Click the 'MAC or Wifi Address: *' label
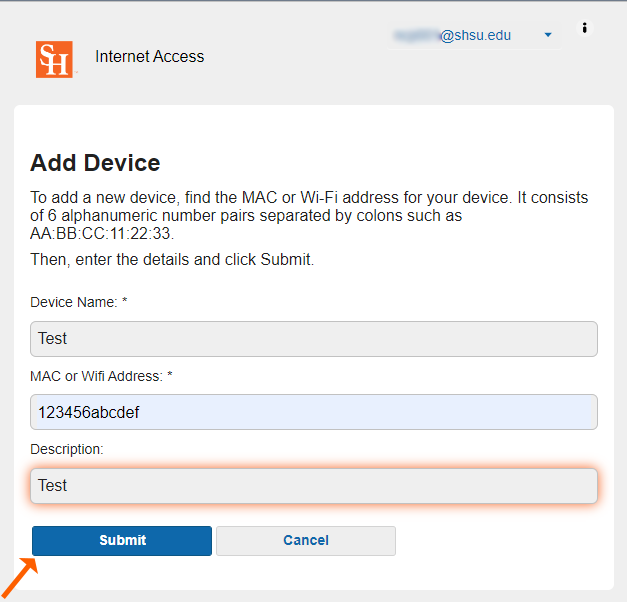The width and height of the screenshot is (627, 602). [101, 376]
